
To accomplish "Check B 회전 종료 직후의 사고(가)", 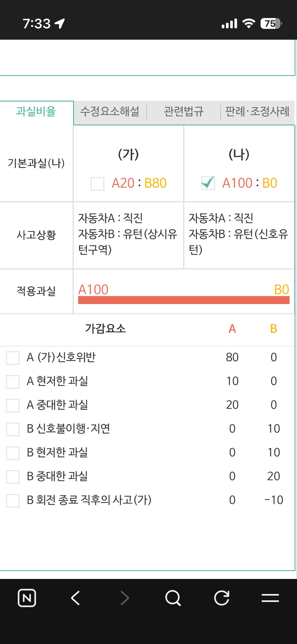I will (13, 501).
